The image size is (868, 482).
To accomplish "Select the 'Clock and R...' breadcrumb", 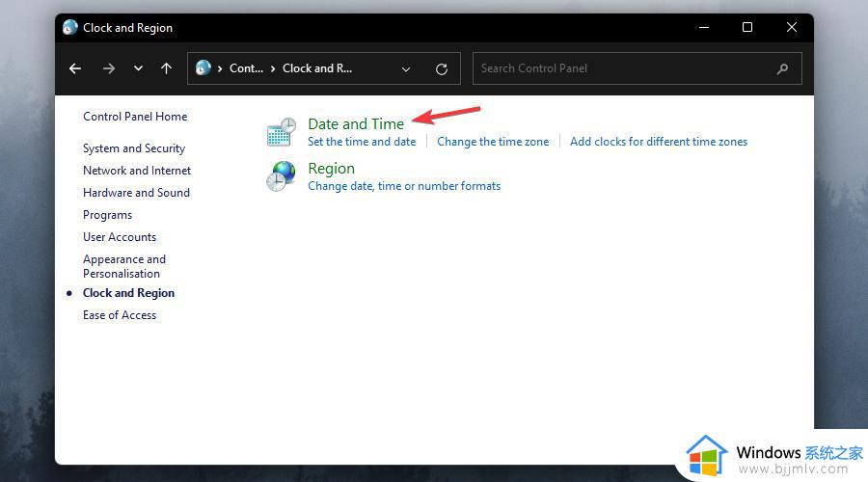I will (x=317, y=68).
